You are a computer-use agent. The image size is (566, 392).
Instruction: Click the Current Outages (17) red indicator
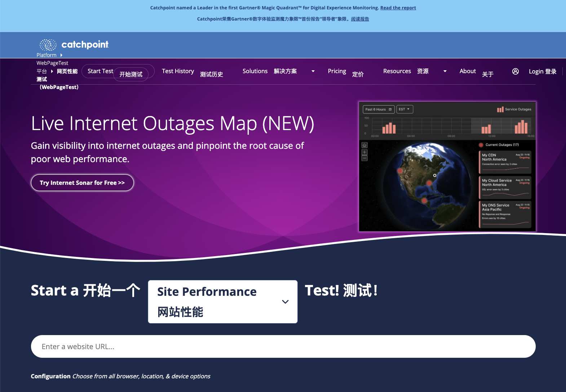coord(481,145)
